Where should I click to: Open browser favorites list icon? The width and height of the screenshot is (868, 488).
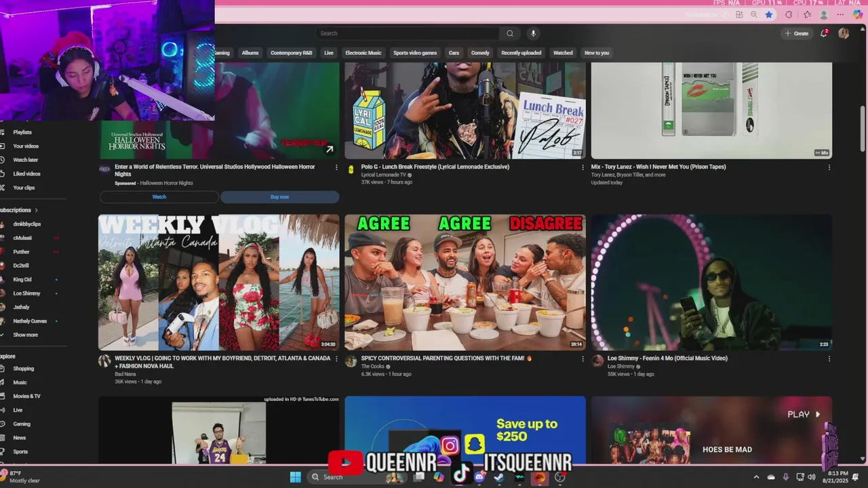pyautogui.click(x=807, y=15)
